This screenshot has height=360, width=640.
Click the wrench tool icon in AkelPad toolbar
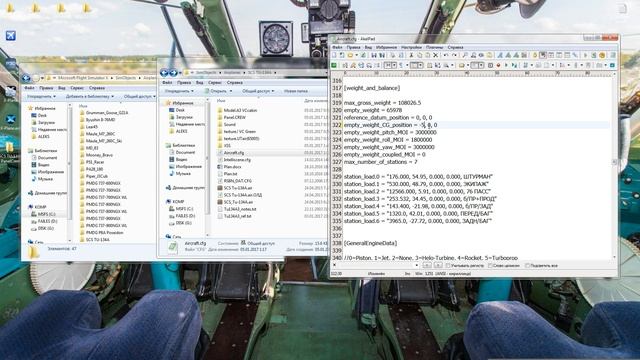[x=575, y=55]
